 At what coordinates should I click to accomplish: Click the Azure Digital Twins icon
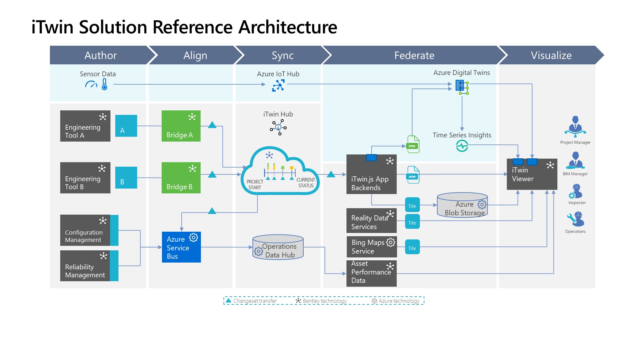[x=462, y=87]
